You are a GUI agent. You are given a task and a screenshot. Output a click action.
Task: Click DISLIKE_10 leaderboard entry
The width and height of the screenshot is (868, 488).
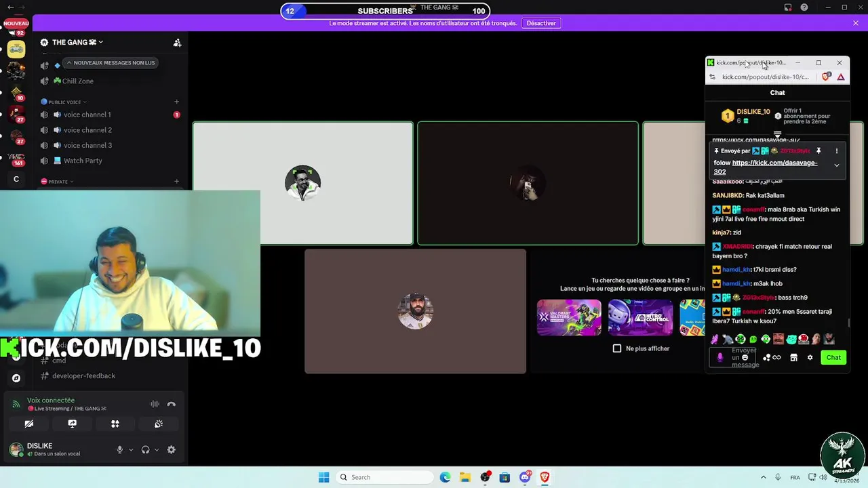coord(746,116)
